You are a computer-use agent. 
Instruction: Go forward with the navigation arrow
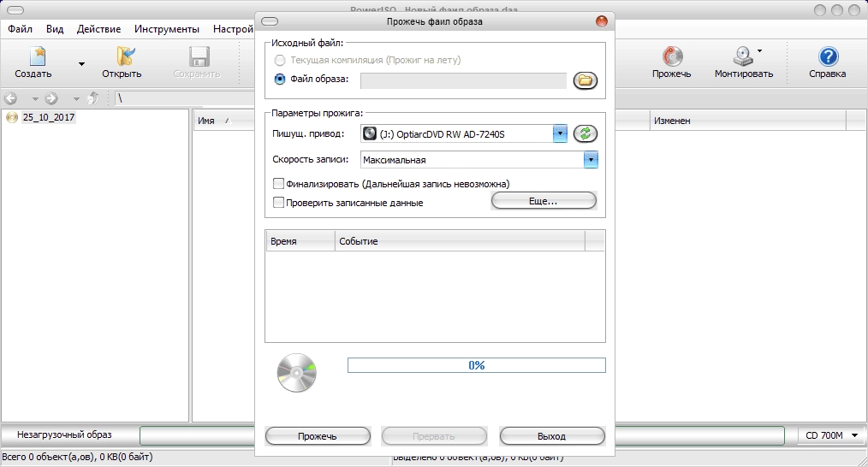pyautogui.click(x=51, y=98)
